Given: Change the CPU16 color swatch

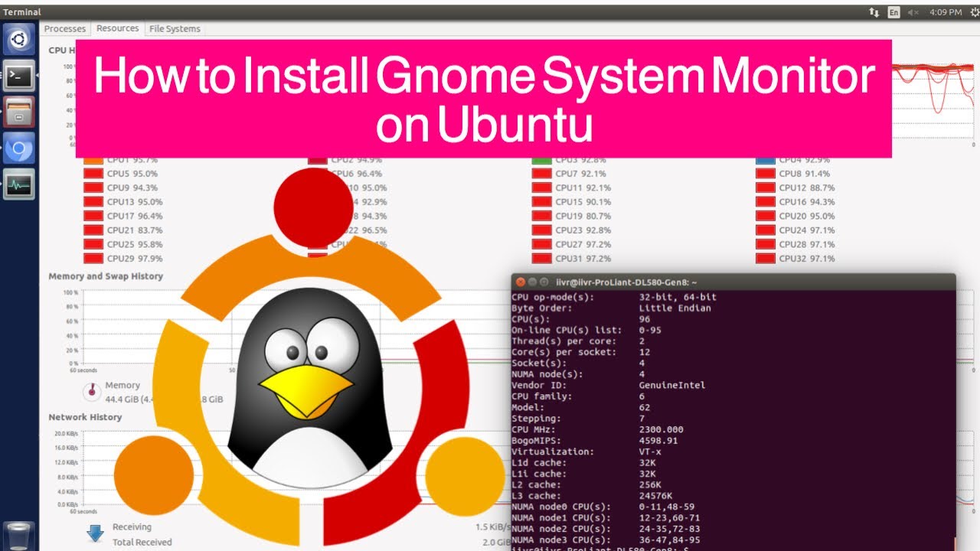Looking at the screenshot, I should click(x=766, y=202).
